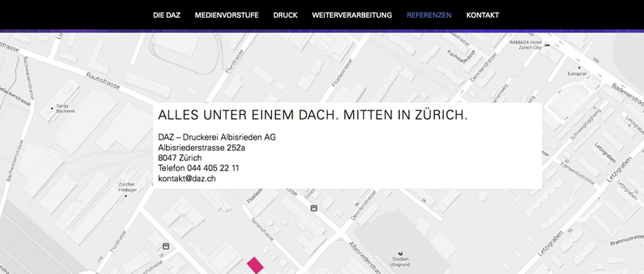Click the bus stop icon near Flurstrasse

pyautogui.click(x=165, y=246)
